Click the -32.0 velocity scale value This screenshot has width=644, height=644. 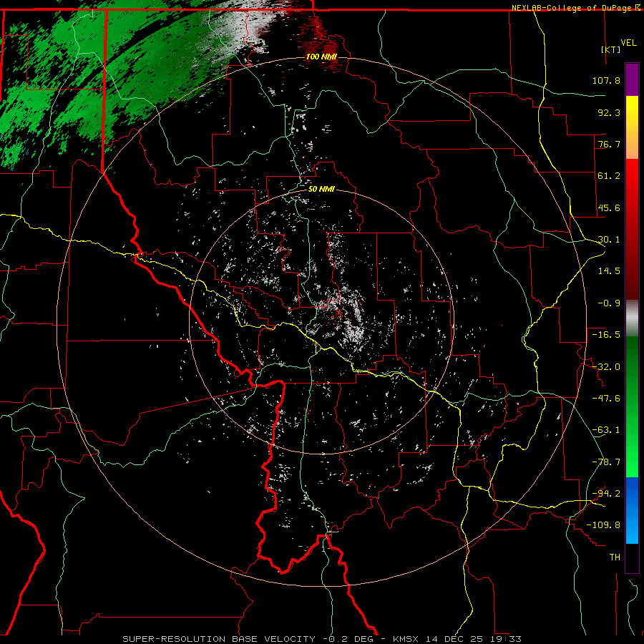[x=606, y=367]
